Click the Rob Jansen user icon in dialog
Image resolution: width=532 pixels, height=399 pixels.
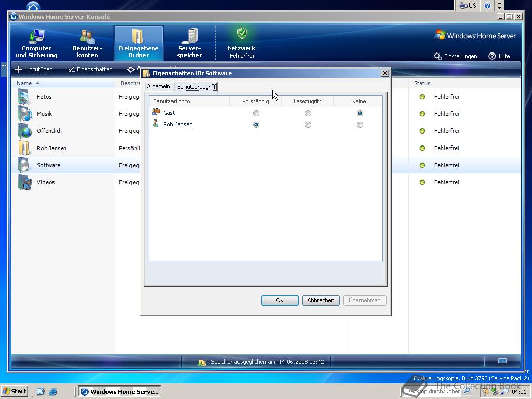(156, 124)
